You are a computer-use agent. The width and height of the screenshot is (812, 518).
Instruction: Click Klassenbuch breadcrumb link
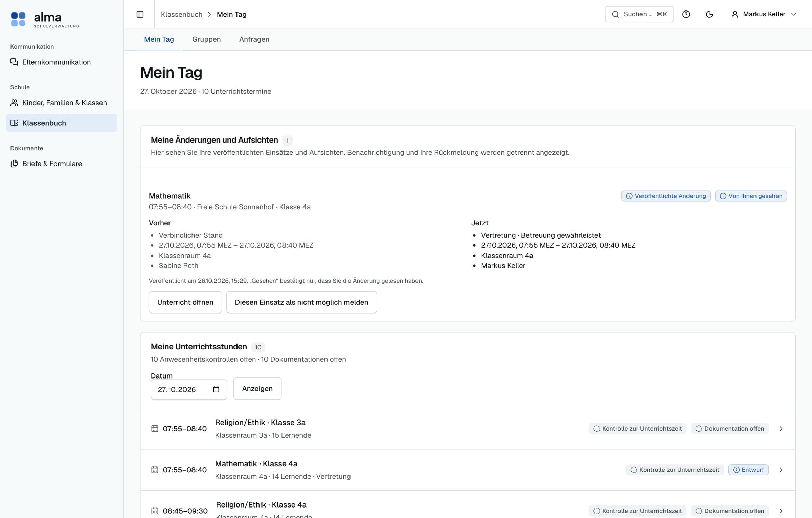(x=181, y=14)
